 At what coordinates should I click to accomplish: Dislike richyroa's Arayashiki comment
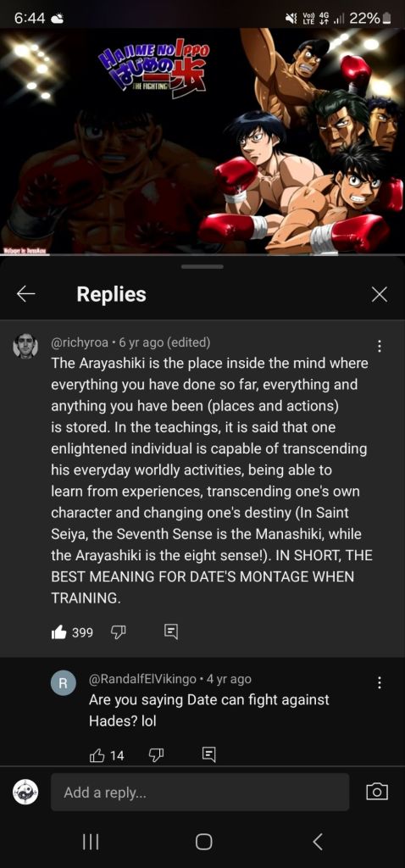click(117, 632)
